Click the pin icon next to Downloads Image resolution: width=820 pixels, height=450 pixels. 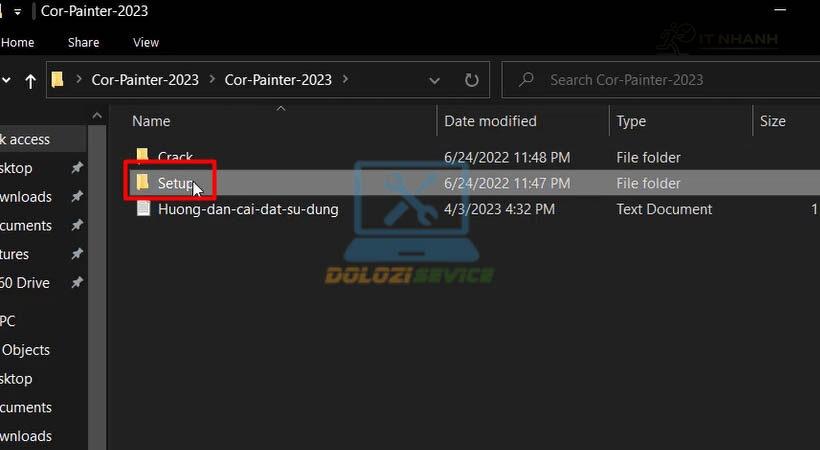[77, 197]
